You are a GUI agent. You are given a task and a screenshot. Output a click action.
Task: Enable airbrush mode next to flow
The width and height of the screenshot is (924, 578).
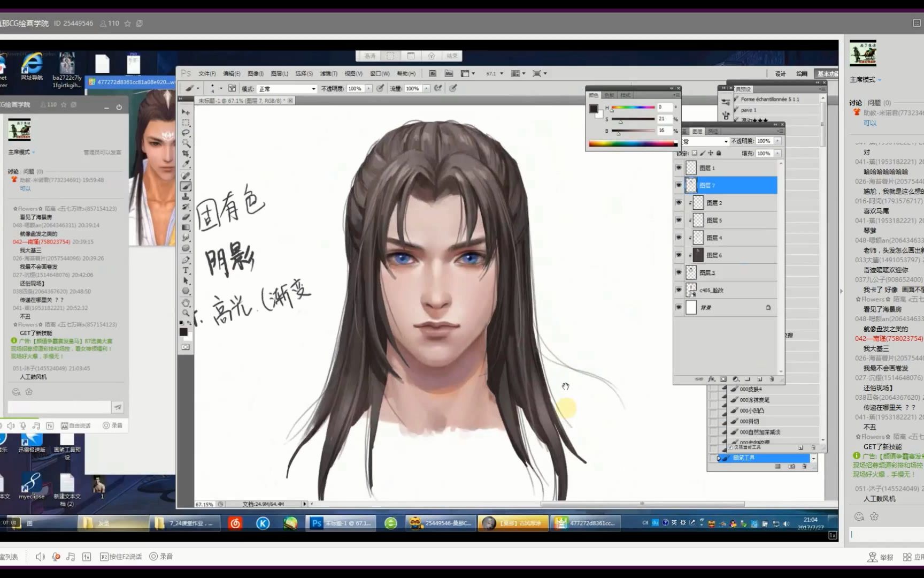[x=438, y=88]
